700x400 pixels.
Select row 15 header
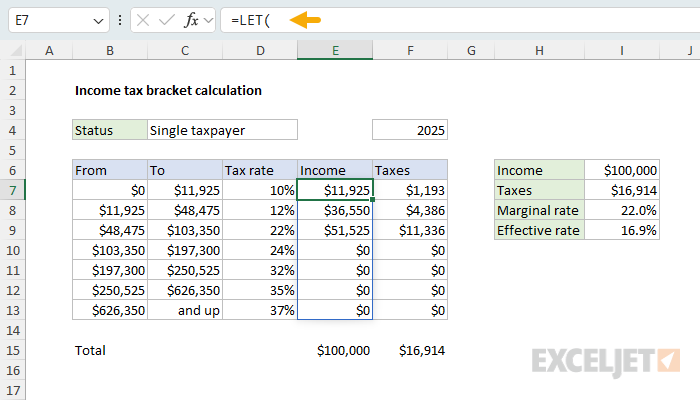(x=12, y=350)
